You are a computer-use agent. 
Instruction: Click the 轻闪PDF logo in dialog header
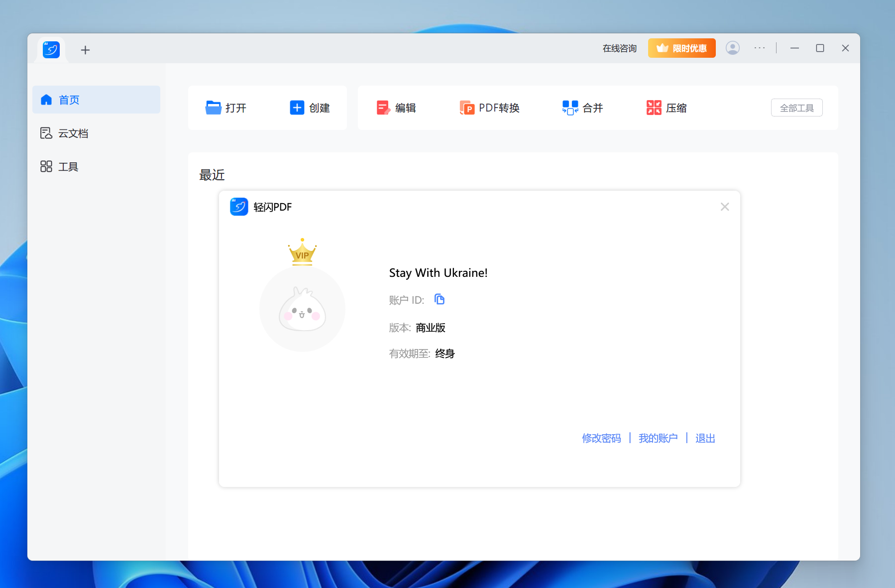(239, 207)
